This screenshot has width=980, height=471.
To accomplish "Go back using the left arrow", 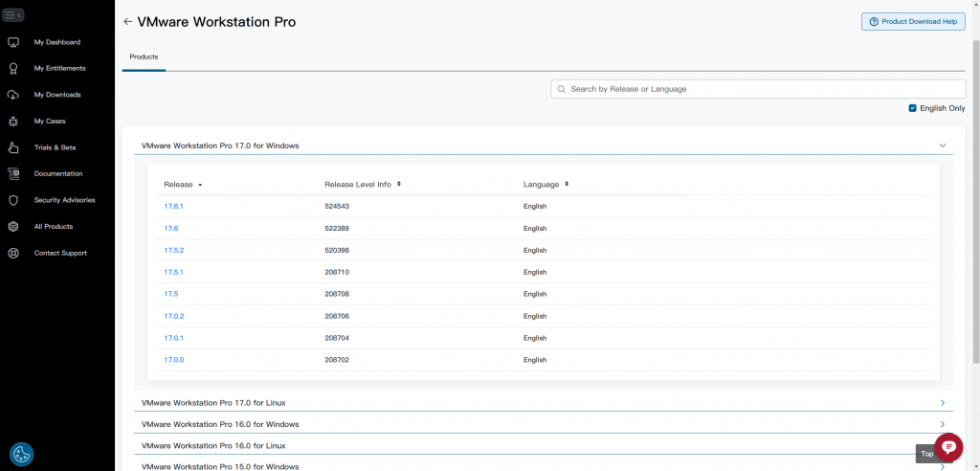I will [128, 22].
